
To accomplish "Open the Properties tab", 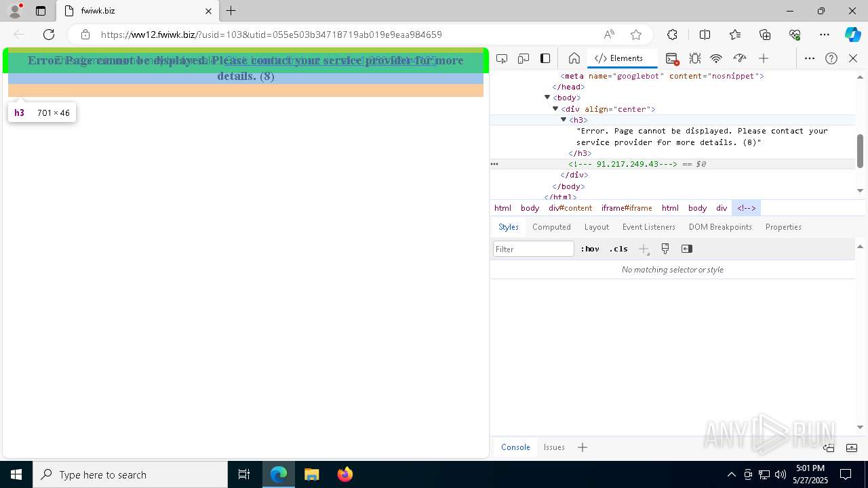I will (783, 227).
